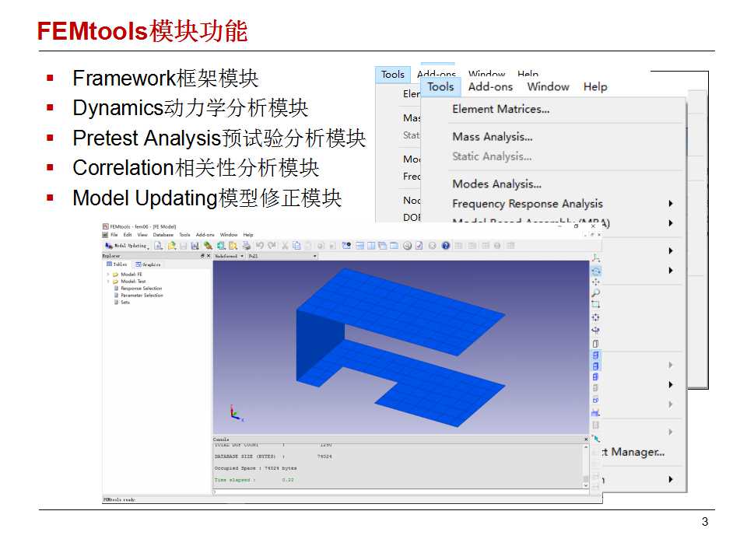Viewport: 747px width, 560px height.
Task: Click the Copy toolbar icon
Action: (296, 246)
